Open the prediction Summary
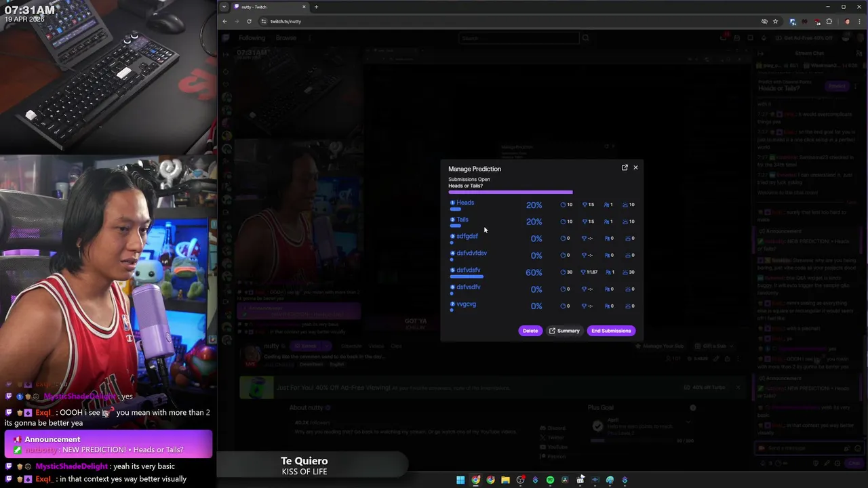868x488 pixels. pyautogui.click(x=564, y=331)
